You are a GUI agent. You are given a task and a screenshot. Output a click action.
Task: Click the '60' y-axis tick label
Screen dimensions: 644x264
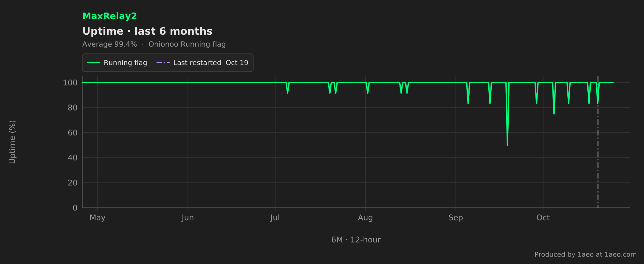click(72, 133)
